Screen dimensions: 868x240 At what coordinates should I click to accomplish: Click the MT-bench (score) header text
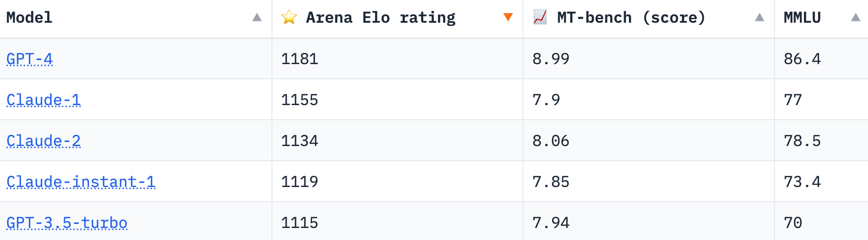coord(631,17)
